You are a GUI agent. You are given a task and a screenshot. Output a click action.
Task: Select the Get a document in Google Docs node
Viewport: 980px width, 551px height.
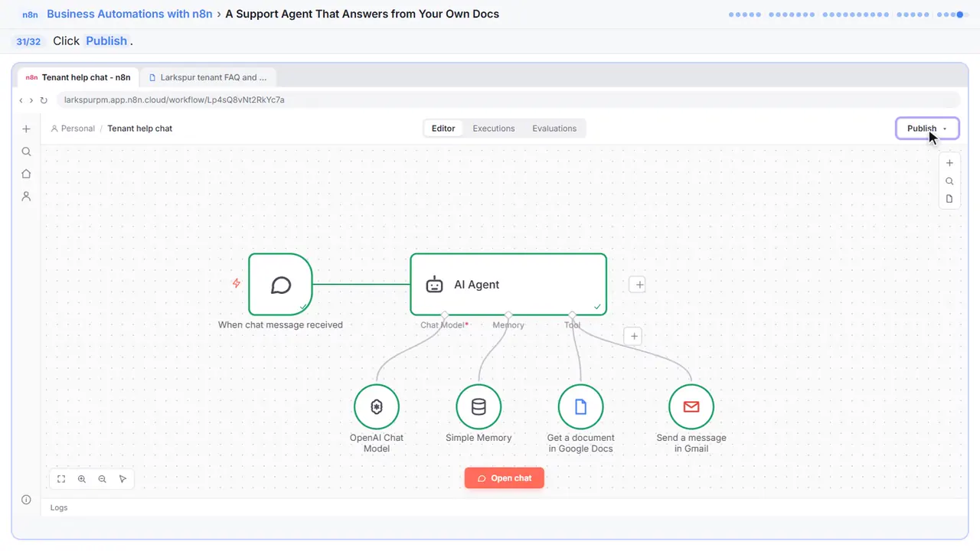pos(580,407)
